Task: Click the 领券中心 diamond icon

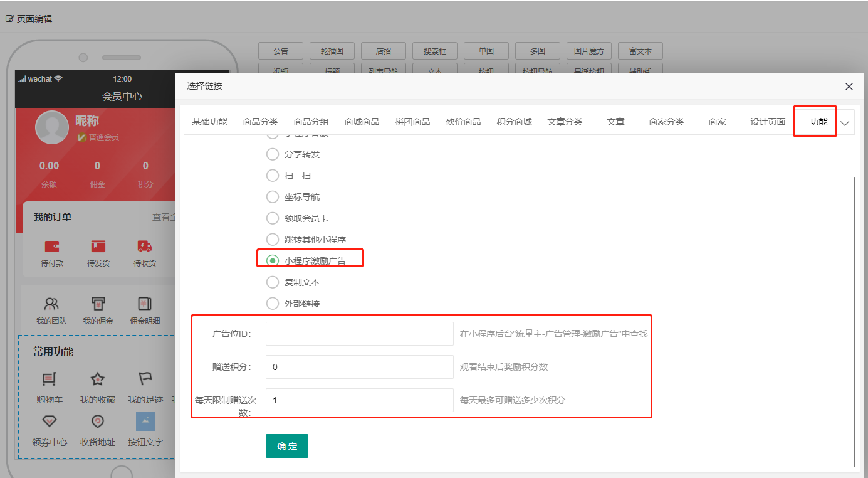Action: click(50, 421)
